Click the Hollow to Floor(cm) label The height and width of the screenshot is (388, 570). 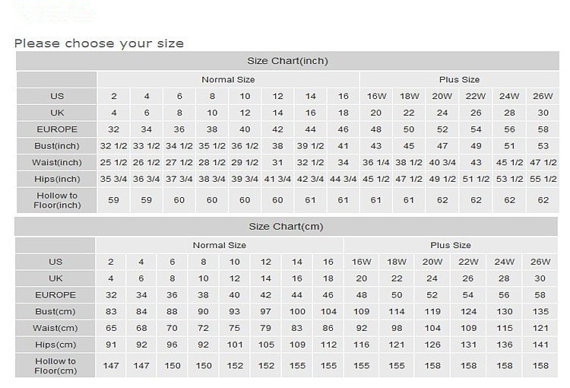[x=55, y=366]
